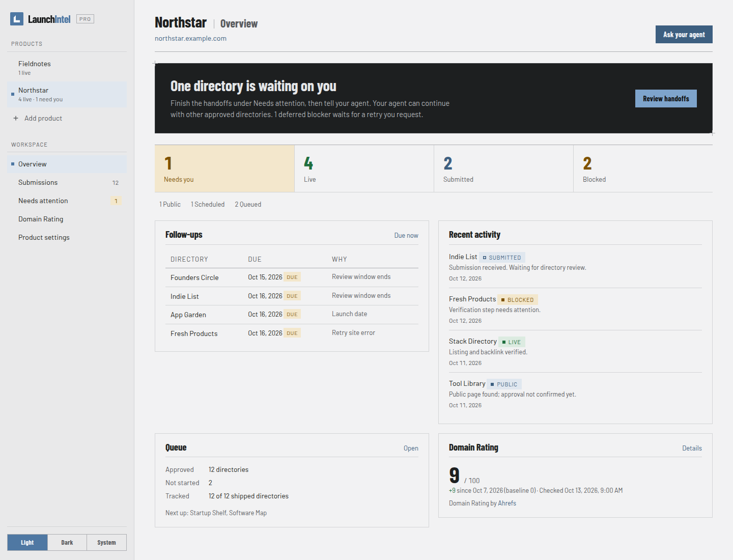Click the LaunchIntel logo icon
Screen dimensions: 733x560
click(x=17, y=19)
